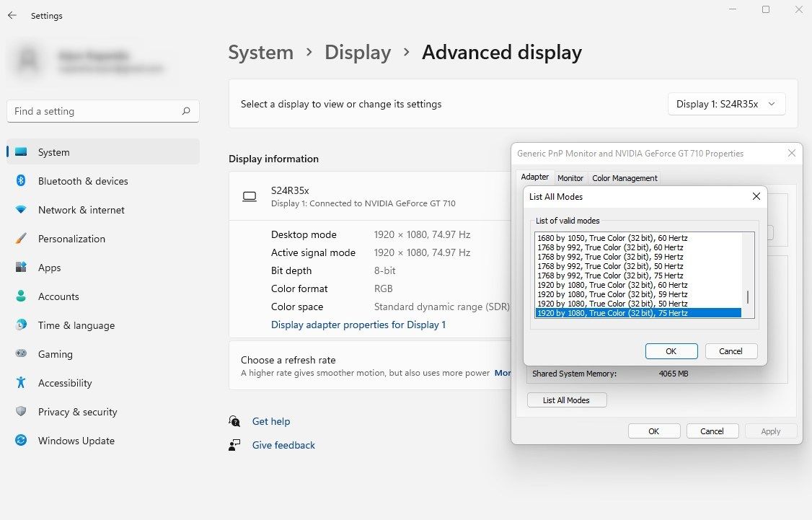Image resolution: width=812 pixels, height=520 pixels.
Task: Go back with the Settings back arrow
Action: [x=12, y=16]
